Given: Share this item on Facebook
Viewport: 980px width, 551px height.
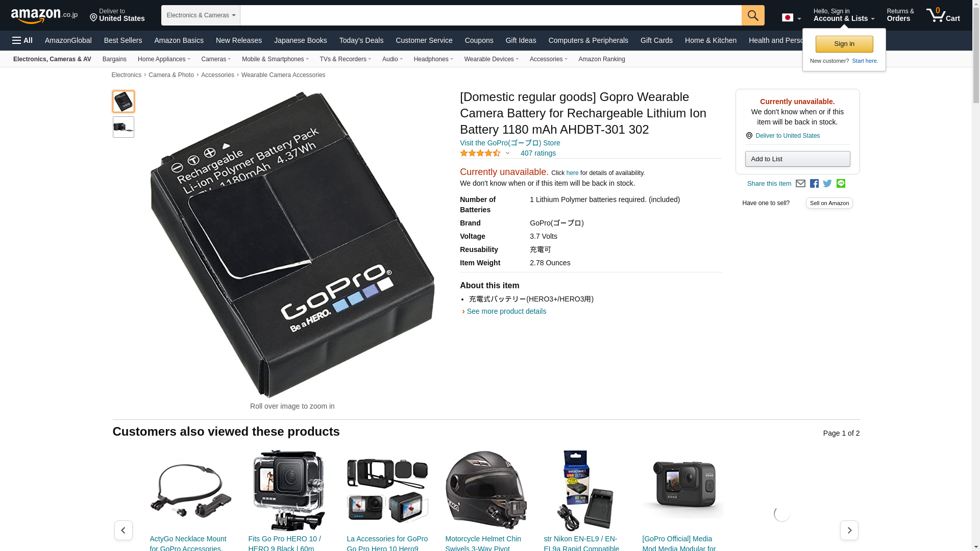Looking at the screenshot, I should [814, 184].
